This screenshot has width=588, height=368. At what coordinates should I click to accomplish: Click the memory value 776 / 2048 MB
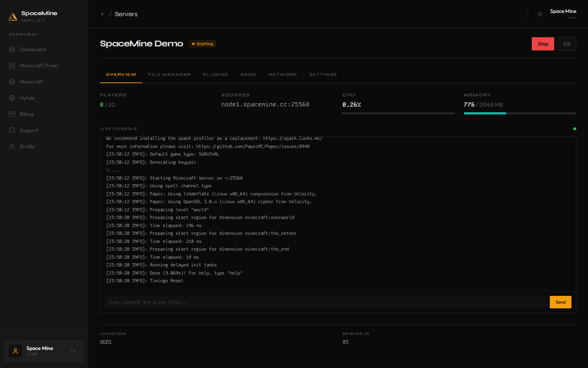tap(483, 105)
